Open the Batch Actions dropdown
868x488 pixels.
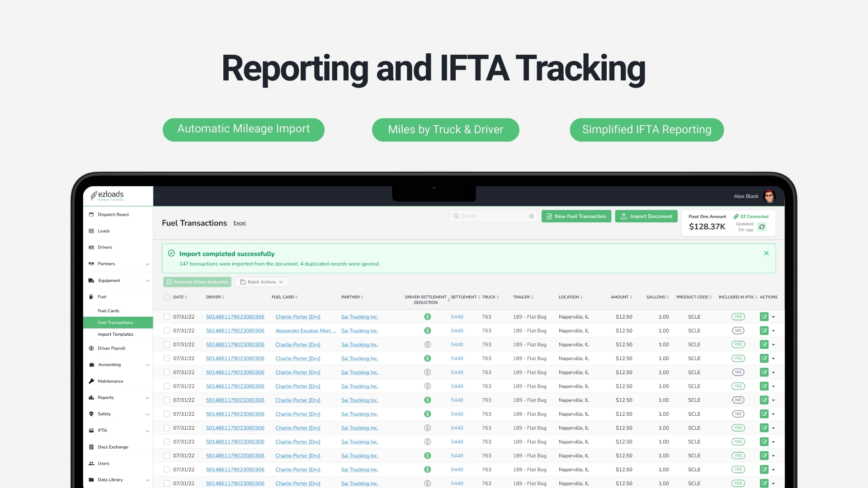[x=262, y=282]
